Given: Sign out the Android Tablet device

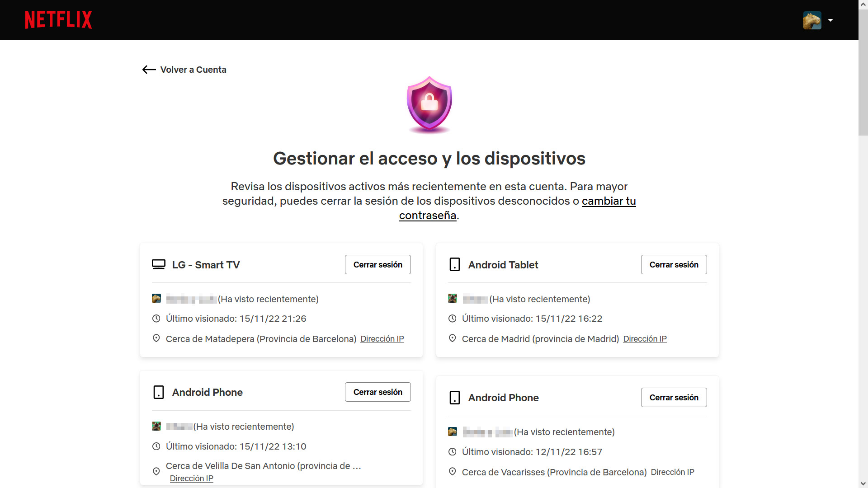Looking at the screenshot, I should point(674,264).
